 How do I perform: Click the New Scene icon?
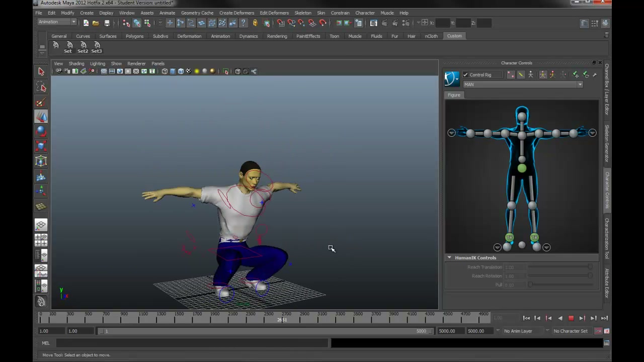[86, 23]
